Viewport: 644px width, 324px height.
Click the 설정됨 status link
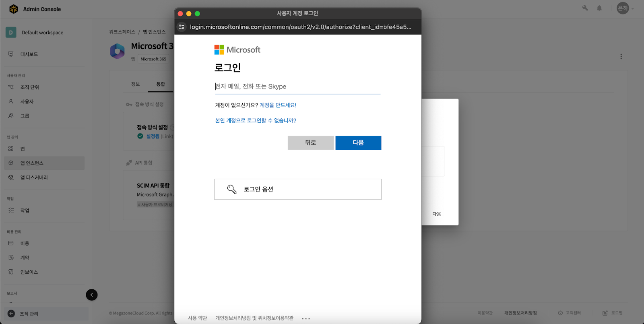(x=153, y=136)
